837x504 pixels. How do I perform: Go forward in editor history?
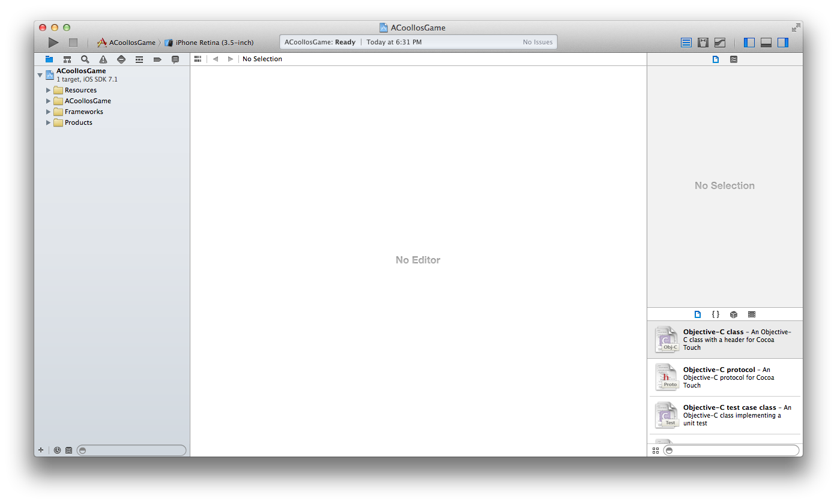click(x=231, y=59)
